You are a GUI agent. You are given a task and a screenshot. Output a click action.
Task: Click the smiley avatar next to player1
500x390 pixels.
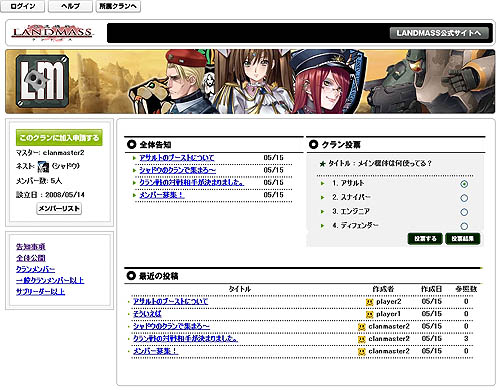click(369, 314)
